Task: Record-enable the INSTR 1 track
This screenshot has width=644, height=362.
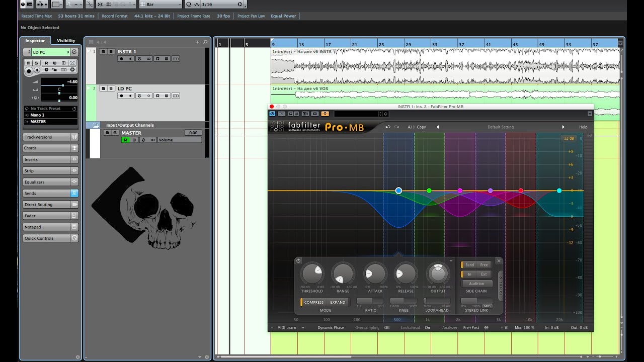Action: tap(121, 59)
